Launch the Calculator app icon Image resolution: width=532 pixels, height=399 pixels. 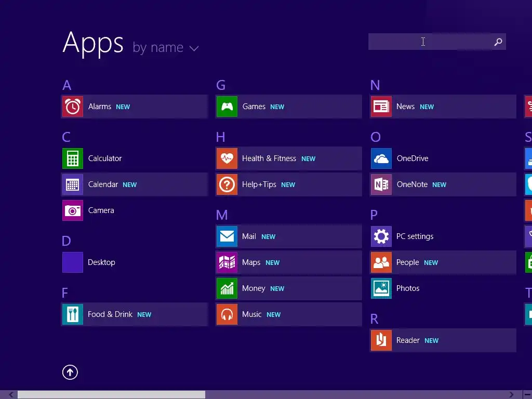pos(73,158)
